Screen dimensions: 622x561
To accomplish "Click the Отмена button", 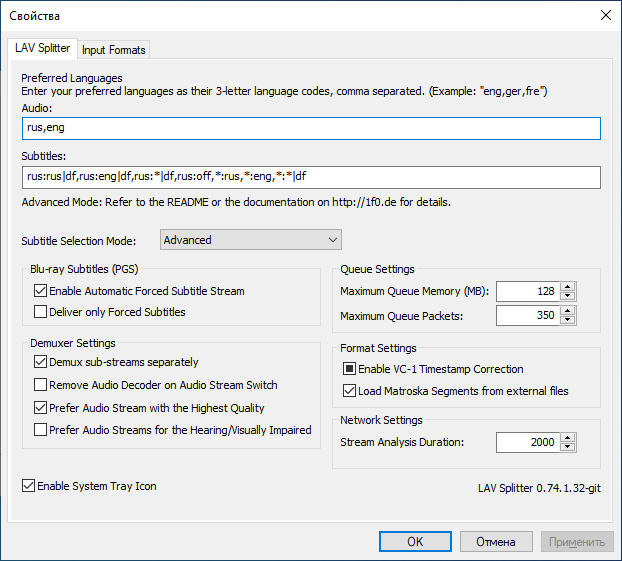I will click(495, 542).
